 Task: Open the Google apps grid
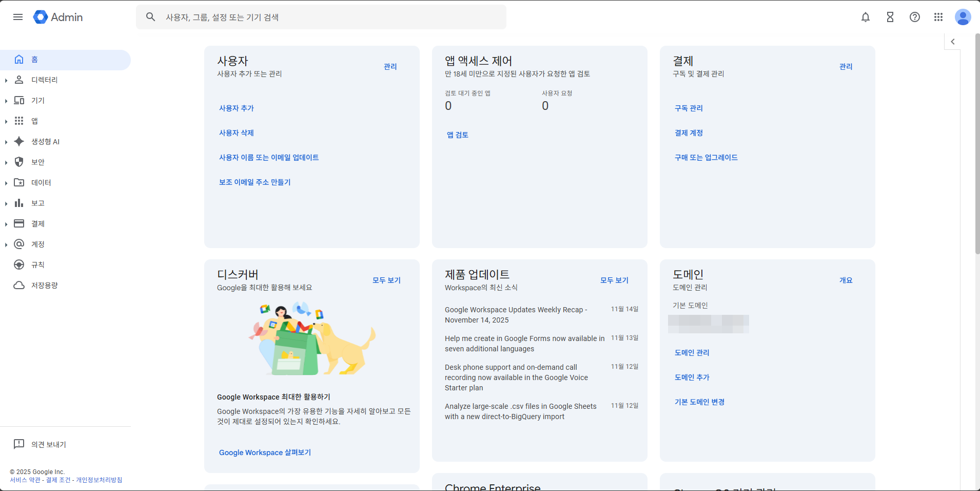coord(938,17)
